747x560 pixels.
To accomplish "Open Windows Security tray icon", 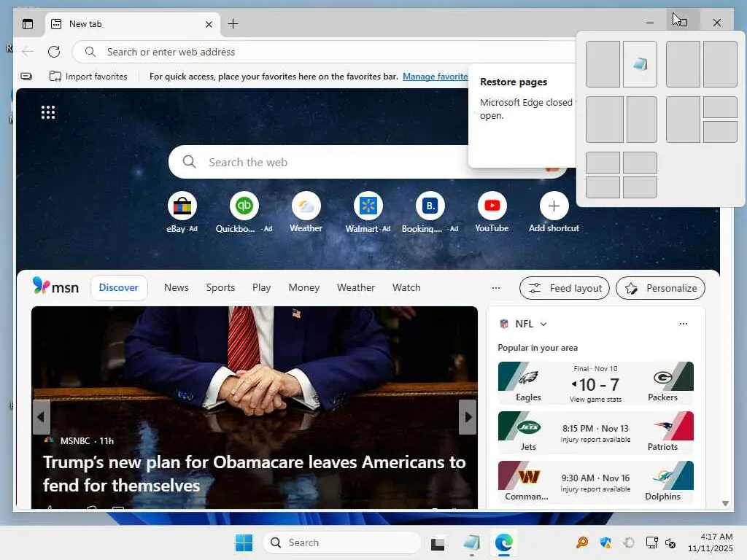I will 605,542.
